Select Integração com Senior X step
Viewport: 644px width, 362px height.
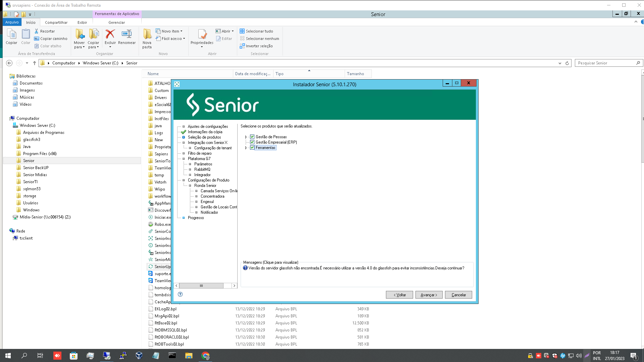(207, 143)
